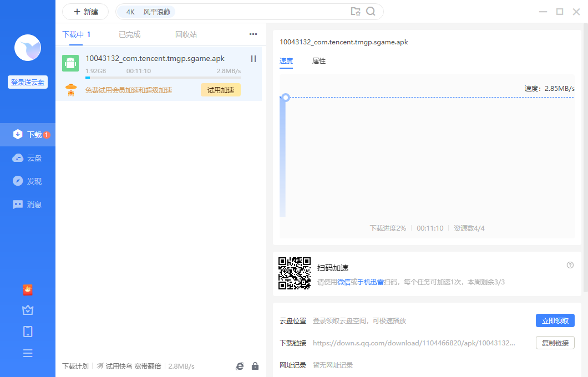The width and height of the screenshot is (588, 377).
Task: Click the 4K hot search tag
Action: click(x=130, y=12)
